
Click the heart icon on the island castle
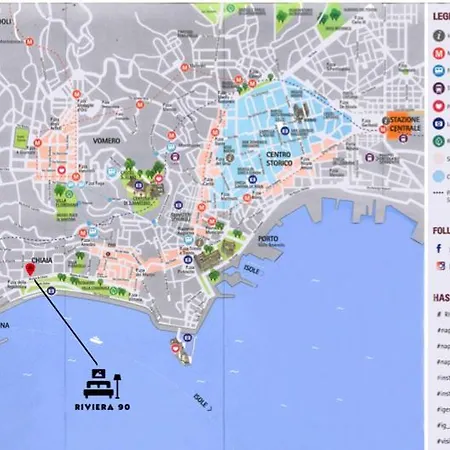(175, 349)
